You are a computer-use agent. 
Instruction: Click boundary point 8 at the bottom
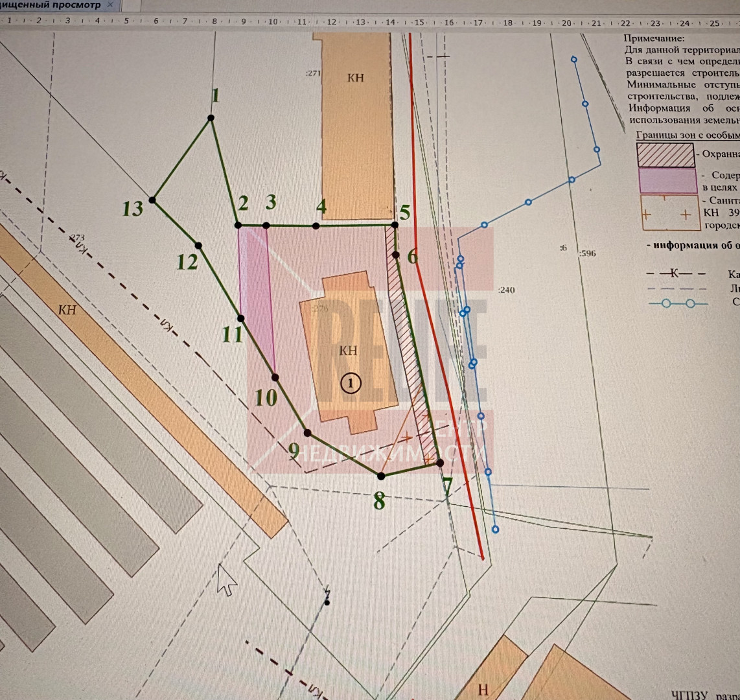tap(381, 476)
